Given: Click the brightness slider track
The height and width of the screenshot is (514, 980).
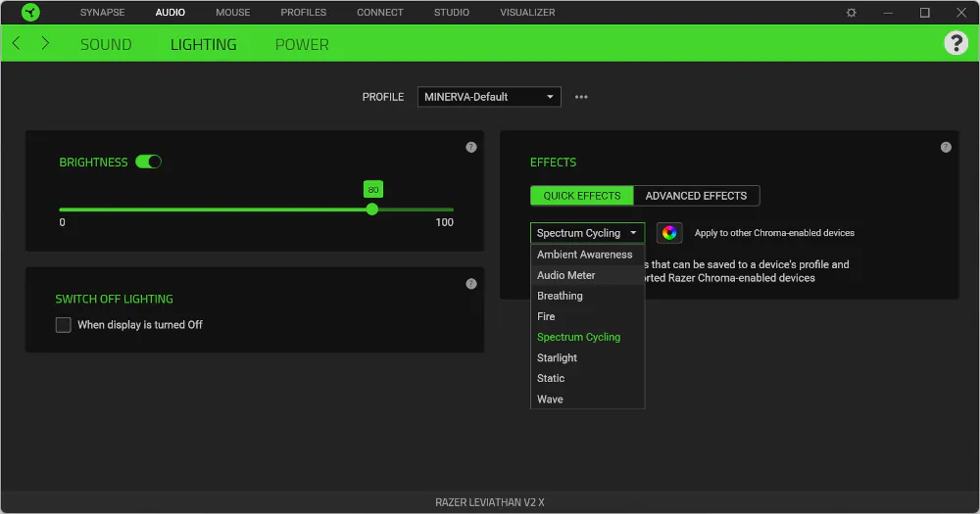Looking at the screenshot, I should click(x=256, y=210).
